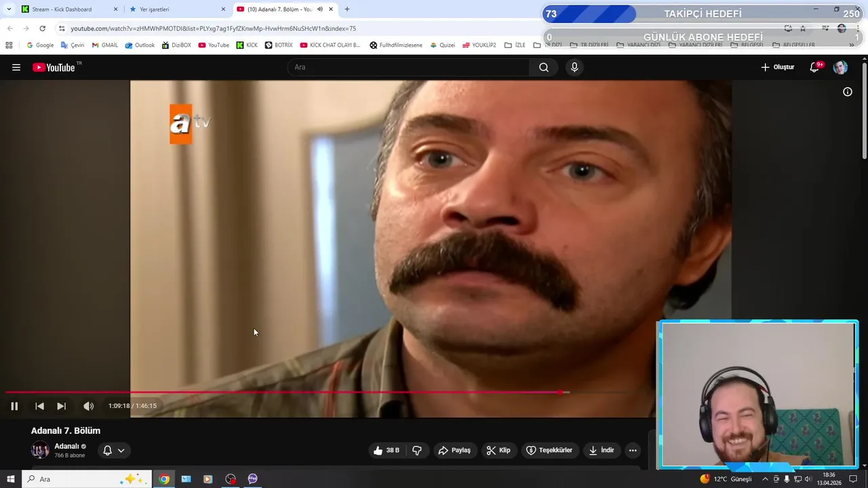Open more actions three-dot menu
Viewport: 868px width, 488px height.
tap(633, 450)
